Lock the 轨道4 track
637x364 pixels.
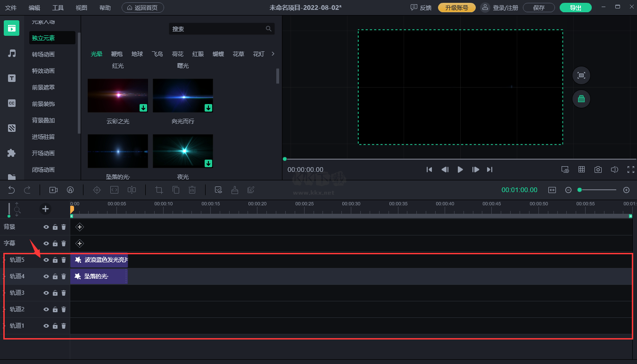click(55, 276)
